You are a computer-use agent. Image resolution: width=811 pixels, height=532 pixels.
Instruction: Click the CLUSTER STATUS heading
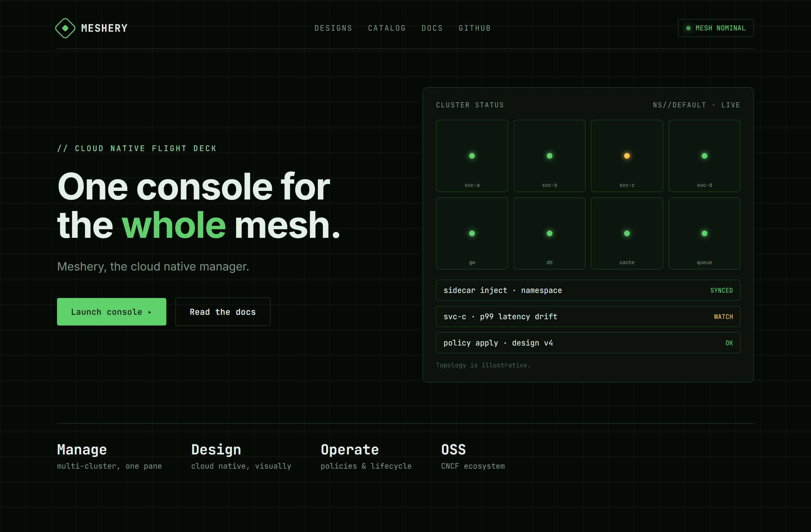[470, 105]
